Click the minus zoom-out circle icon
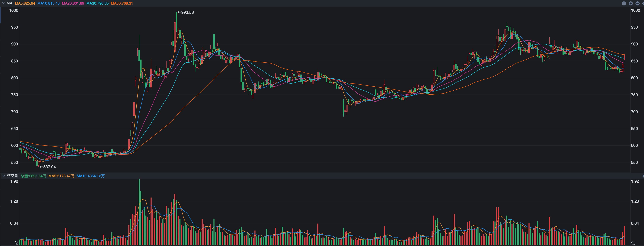644x246 pixels. coord(638,3)
